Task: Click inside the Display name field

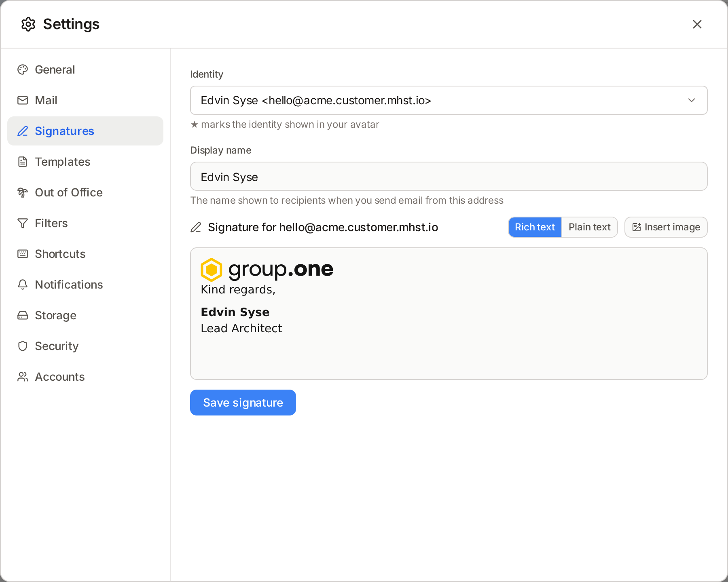Action: (x=449, y=176)
